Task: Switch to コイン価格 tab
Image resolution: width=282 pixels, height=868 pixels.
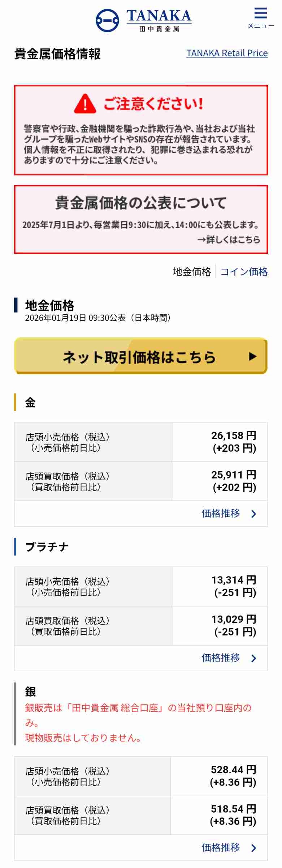Action: 244,272
